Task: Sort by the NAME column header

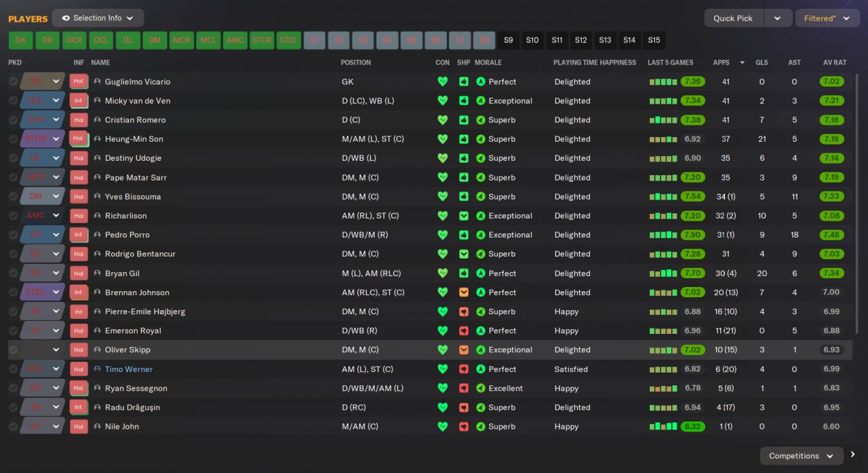Action: pos(100,62)
